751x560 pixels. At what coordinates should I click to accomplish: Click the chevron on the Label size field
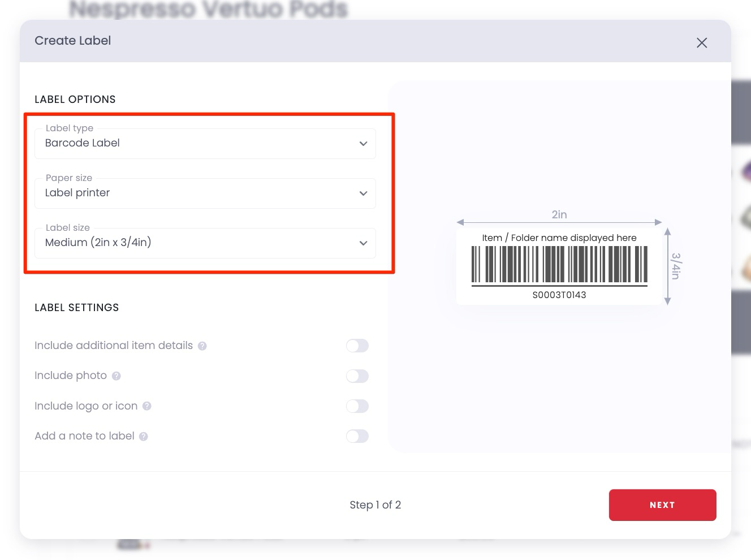pyautogui.click(x=363, y=243)
